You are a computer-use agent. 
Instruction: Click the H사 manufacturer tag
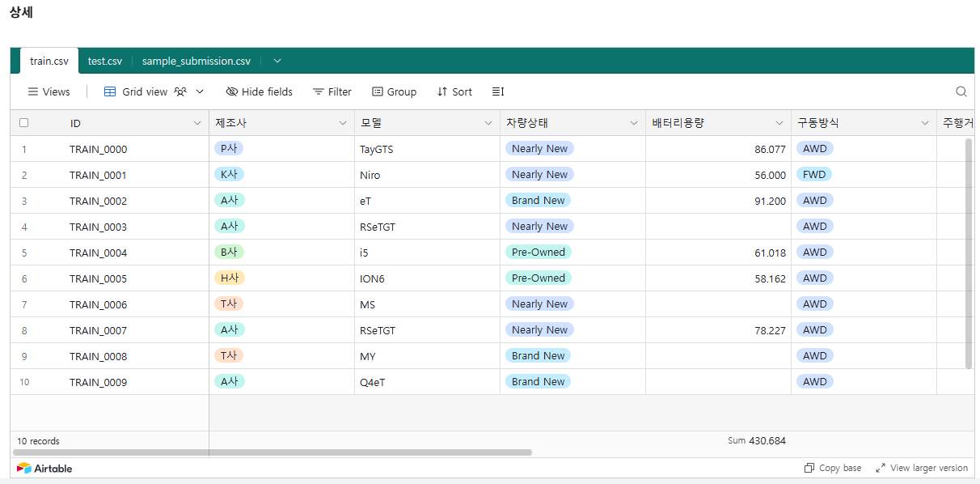[230, 278]
